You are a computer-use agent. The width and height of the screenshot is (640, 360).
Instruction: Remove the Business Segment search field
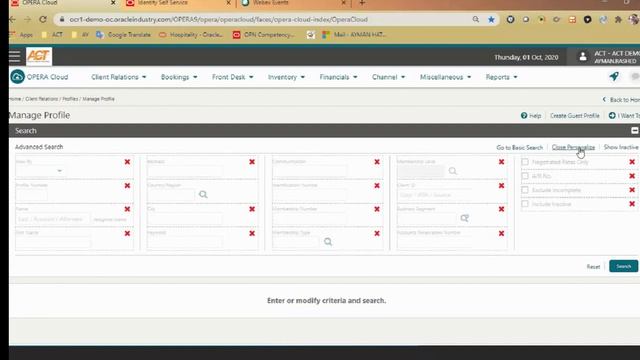pos(501,209)
